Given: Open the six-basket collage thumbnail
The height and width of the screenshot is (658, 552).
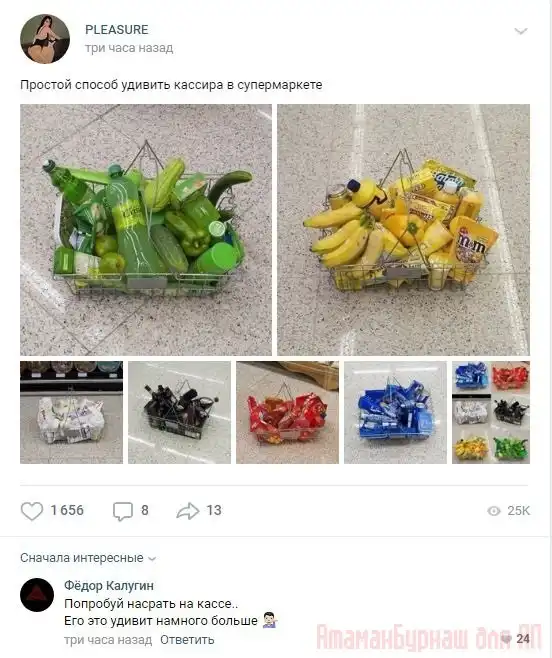Looking at the screenshot, I should click(491, 413).
